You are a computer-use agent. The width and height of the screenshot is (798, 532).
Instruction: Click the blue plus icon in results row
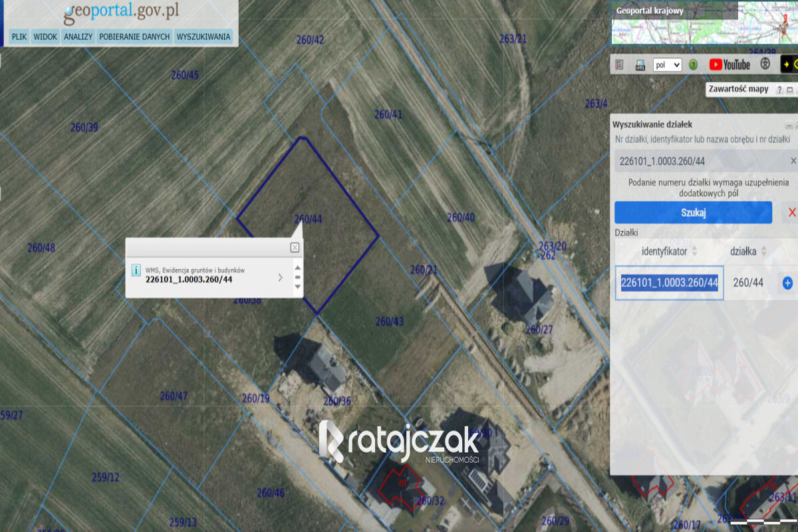[787, 283]
